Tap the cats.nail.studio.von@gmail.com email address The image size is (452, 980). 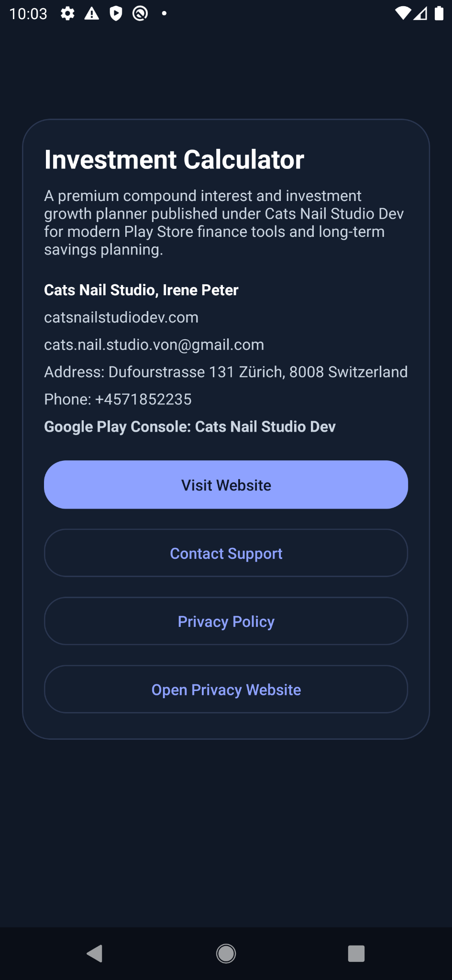click(154, 345)
